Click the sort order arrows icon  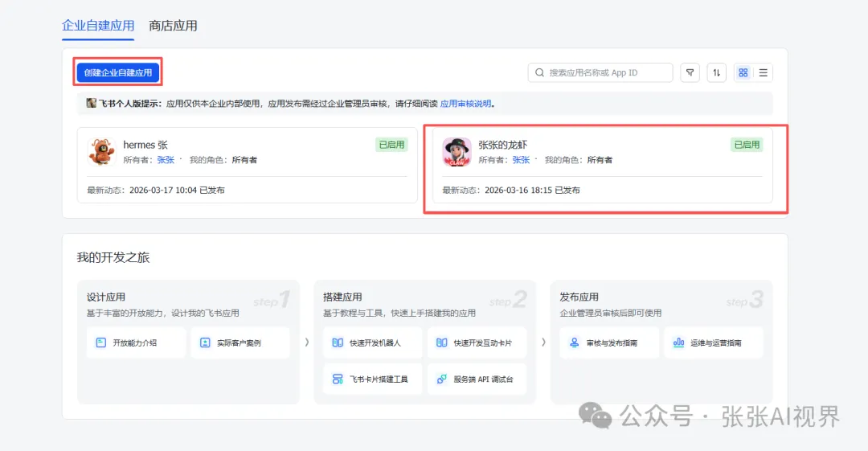pos(716,72)
